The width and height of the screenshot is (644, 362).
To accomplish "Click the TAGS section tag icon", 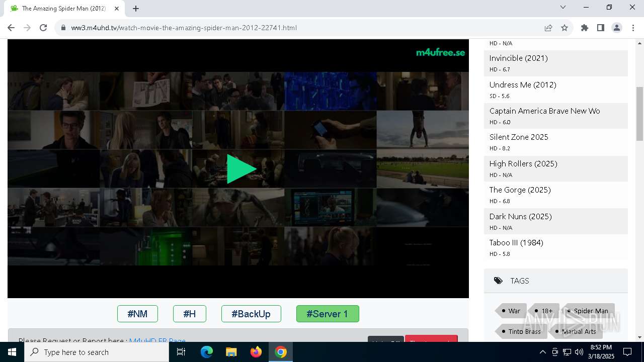I will point(498,281).
